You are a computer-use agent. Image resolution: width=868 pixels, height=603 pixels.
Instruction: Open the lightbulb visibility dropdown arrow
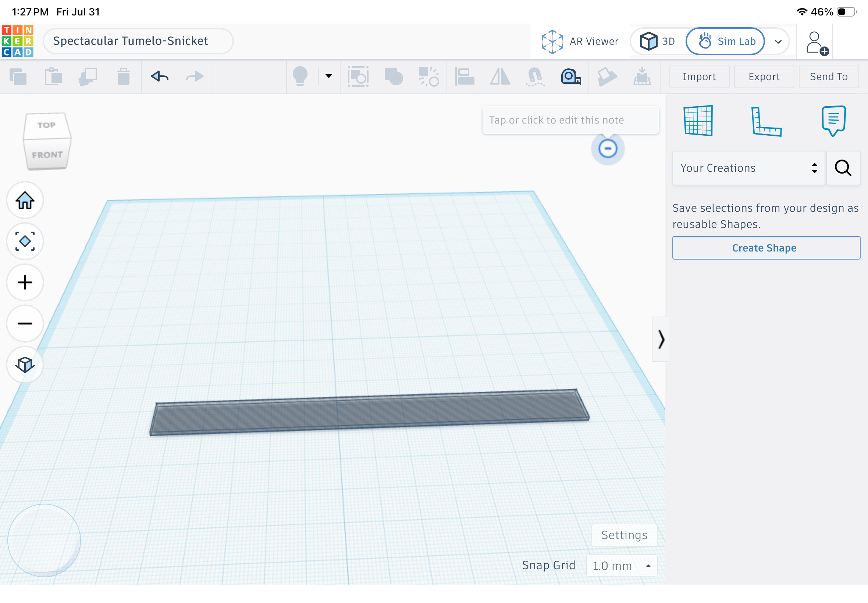tap(329, 76)
